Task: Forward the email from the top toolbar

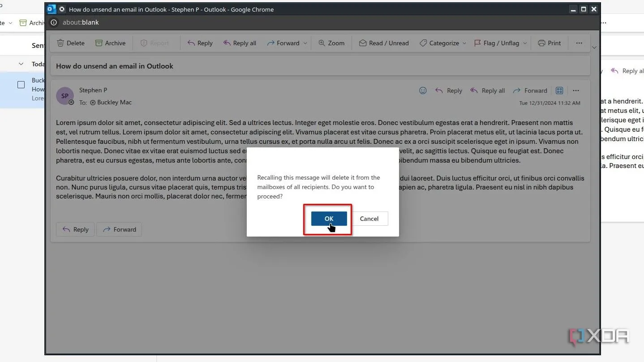Action: point(283,43)
